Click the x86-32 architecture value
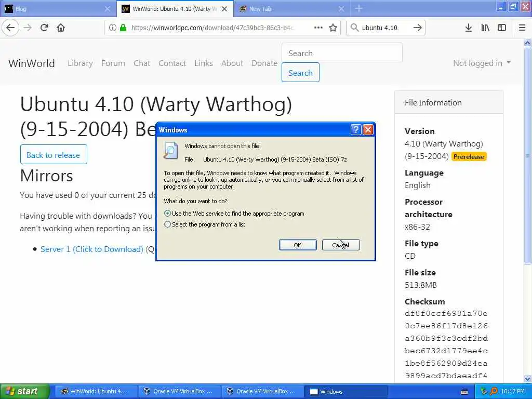Image resolution: width=532 pixels, height=399 pixels. pos(417,227)
